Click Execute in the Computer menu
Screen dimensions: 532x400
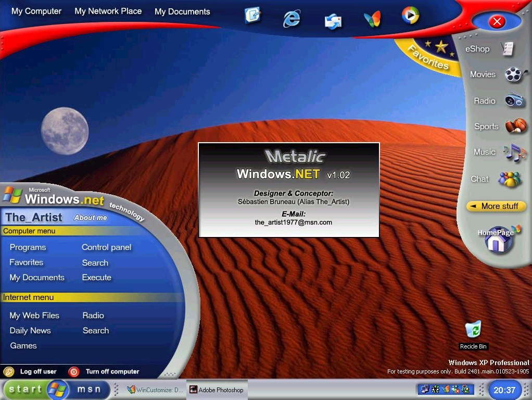pyautogui.click(x=97, y=278)
